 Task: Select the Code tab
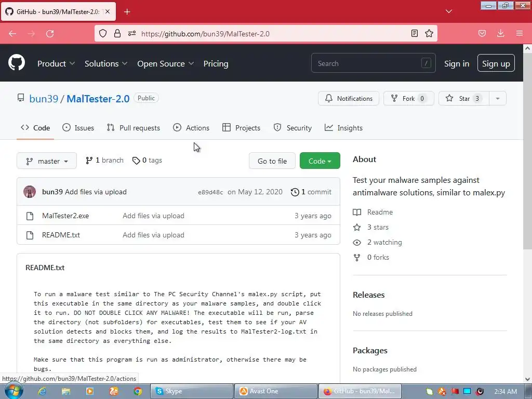(x=35, y=128)
